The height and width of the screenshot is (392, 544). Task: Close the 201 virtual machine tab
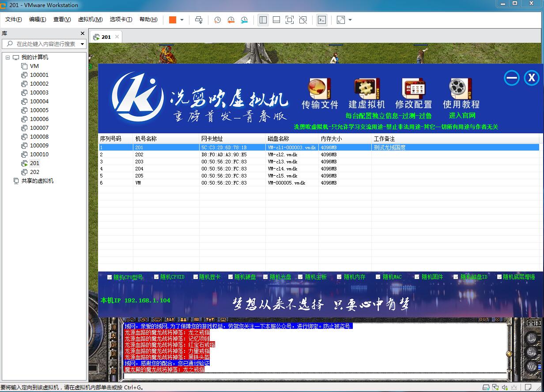tap(117, 37)
